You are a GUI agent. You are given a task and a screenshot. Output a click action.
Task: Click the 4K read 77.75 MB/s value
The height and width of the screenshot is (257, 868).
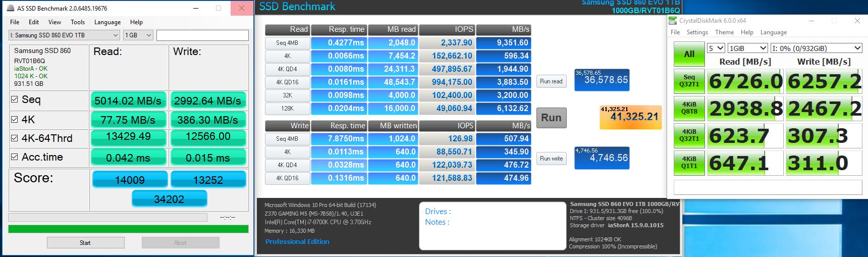pos(128,120)
